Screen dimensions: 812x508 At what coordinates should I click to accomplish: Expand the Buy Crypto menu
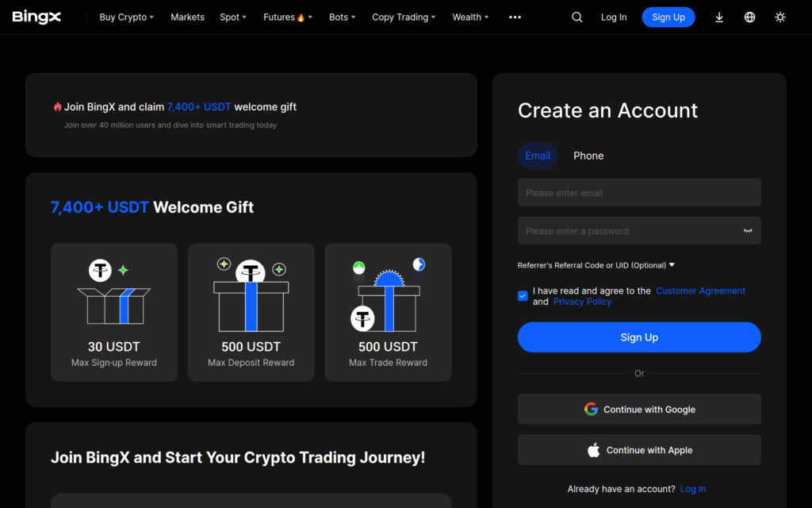[x=126, y=17]
